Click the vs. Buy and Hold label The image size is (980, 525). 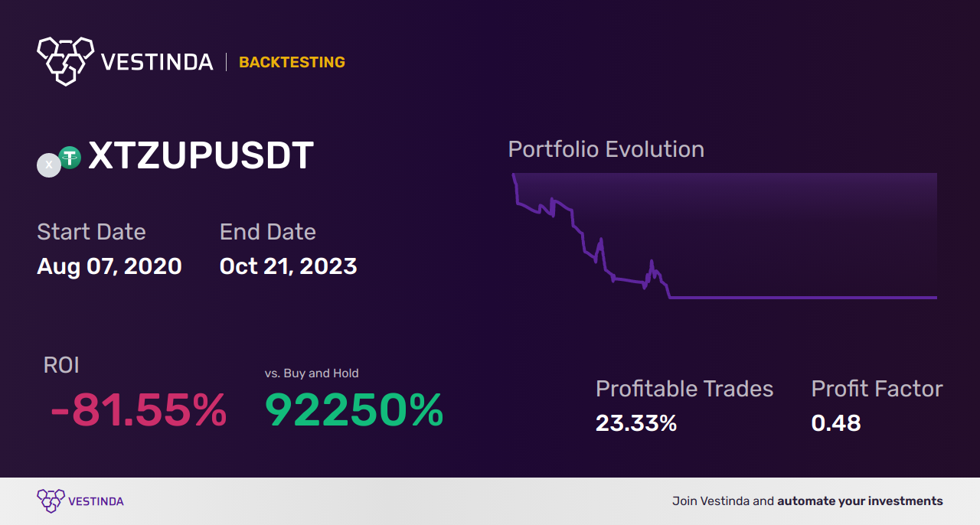(x=312, y=373)
